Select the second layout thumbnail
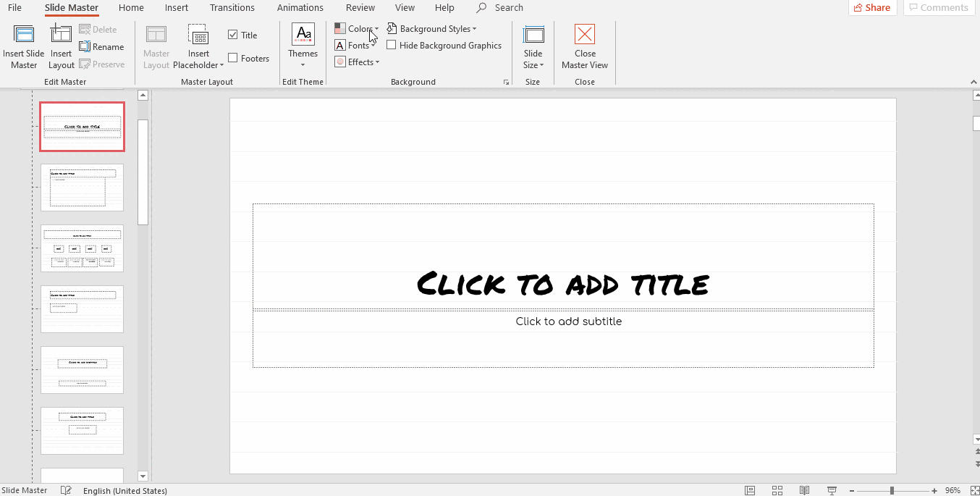980x496 pixels. [x=82, y=188]
